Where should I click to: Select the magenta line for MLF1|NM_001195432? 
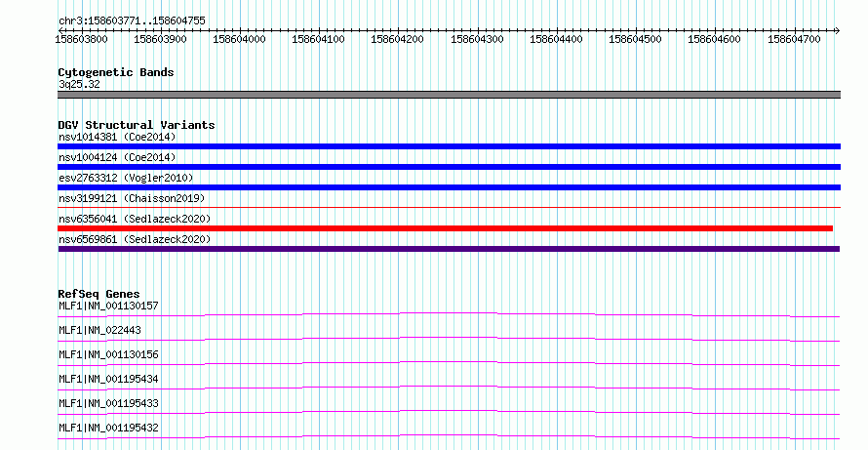449,436
